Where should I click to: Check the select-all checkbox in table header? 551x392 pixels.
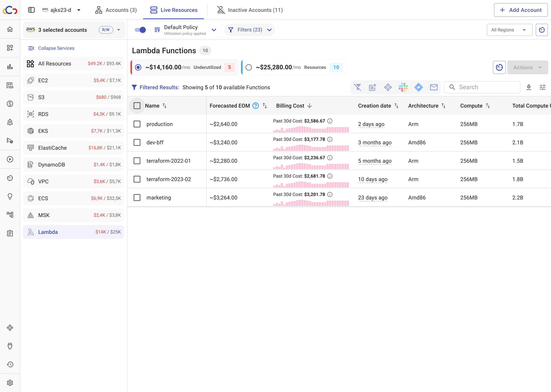tap(137, 106)
